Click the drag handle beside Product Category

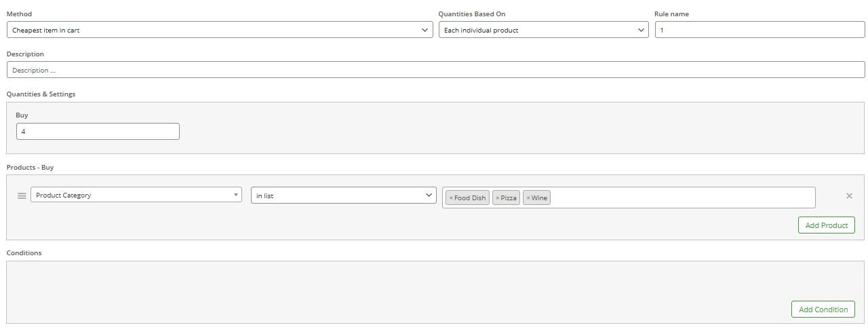(x=22, y=195)
